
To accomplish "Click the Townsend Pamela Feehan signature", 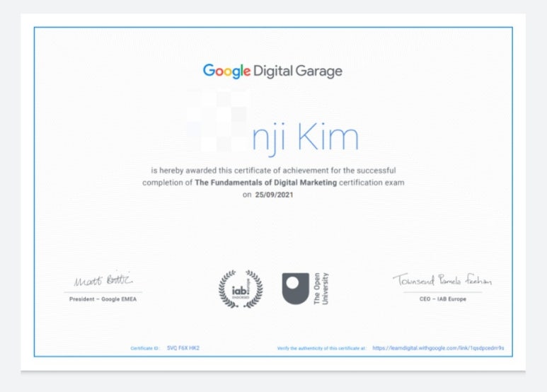I will [442, 279].
